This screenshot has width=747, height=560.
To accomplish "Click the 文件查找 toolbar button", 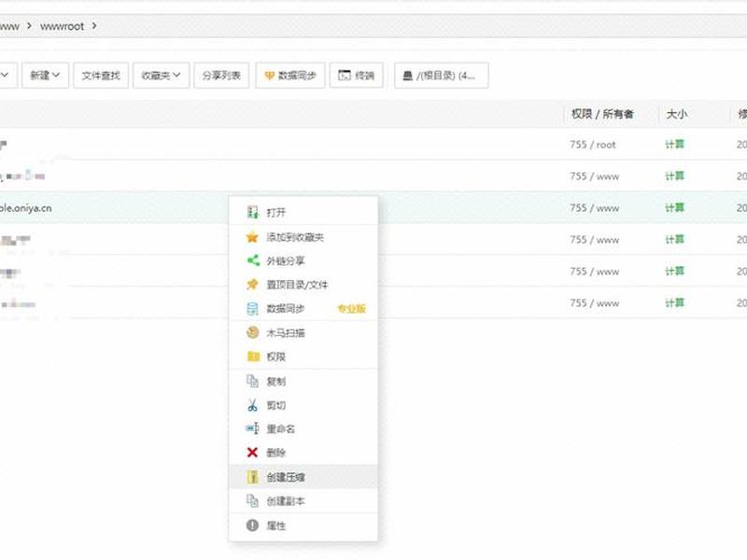I will [x=101, y=76].
